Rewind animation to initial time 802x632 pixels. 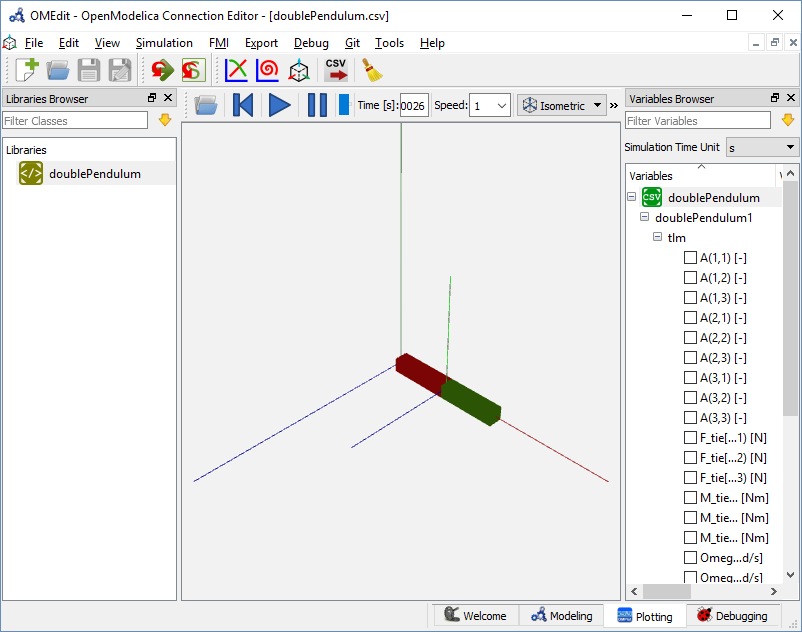(x=243, y=105)
